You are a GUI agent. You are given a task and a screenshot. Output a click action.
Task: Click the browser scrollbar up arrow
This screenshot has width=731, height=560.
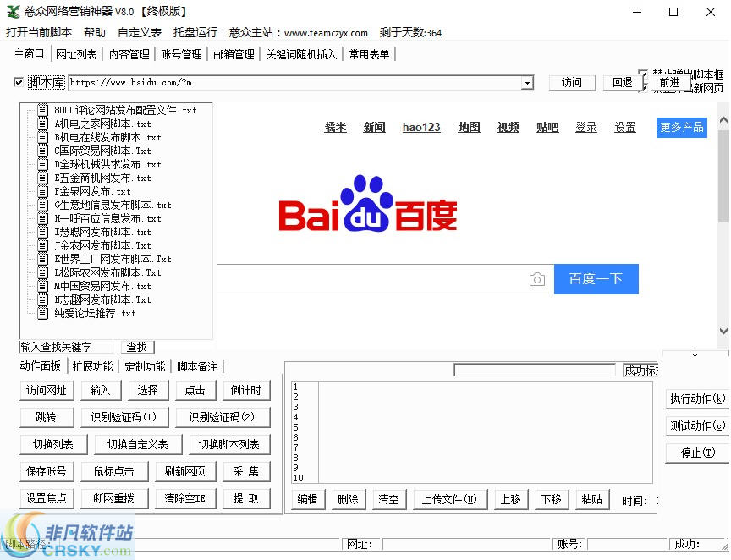point(723,120)
